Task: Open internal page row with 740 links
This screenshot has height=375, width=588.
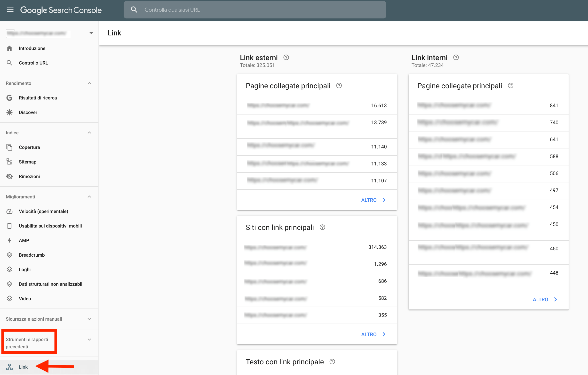Action: (489, 123)
